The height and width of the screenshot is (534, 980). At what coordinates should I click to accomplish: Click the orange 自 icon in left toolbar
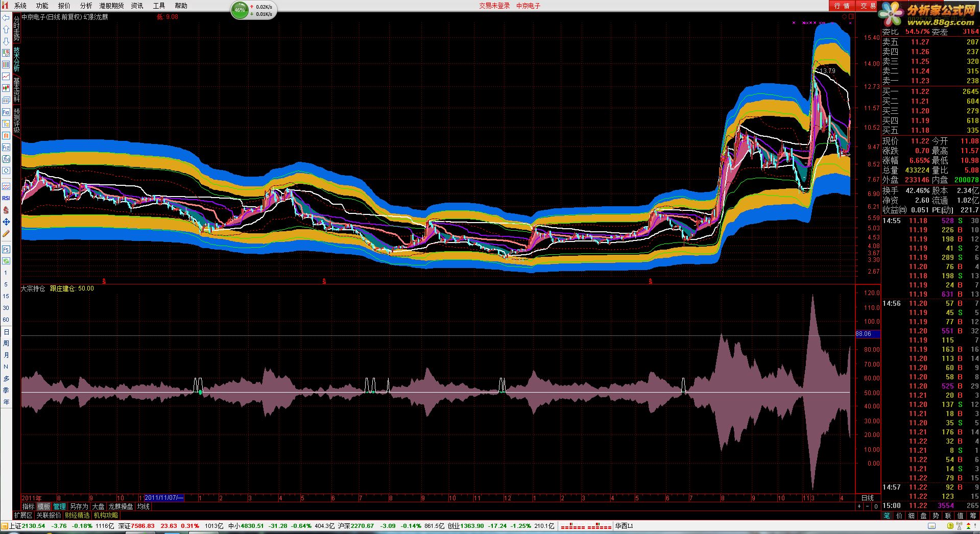pos(6,135)
